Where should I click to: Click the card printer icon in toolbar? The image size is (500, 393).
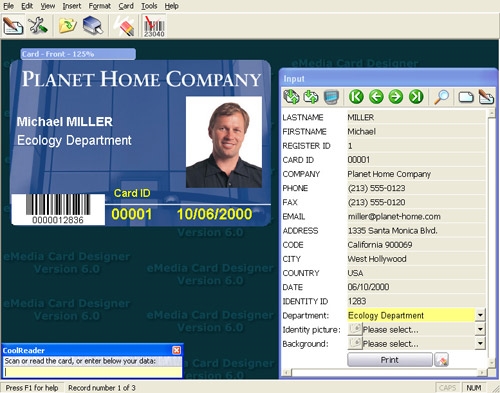point(93,26)
